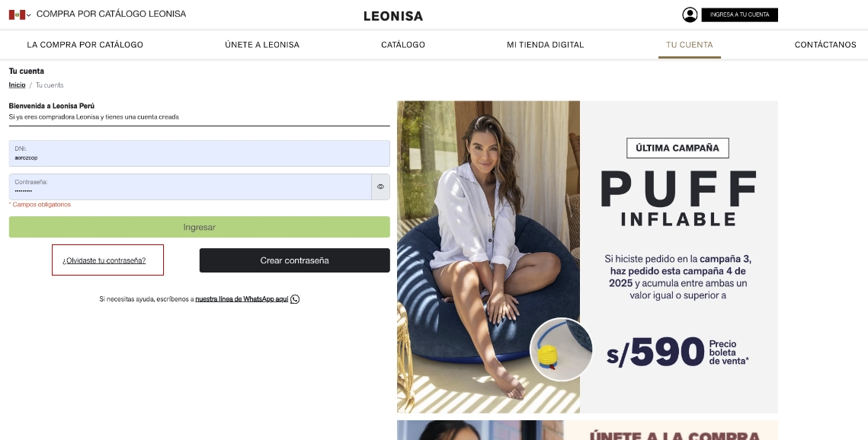The image size is (868, 440).
Task: Click the Ingresa a tu cuenta button
Action: (x=739, y=15)
